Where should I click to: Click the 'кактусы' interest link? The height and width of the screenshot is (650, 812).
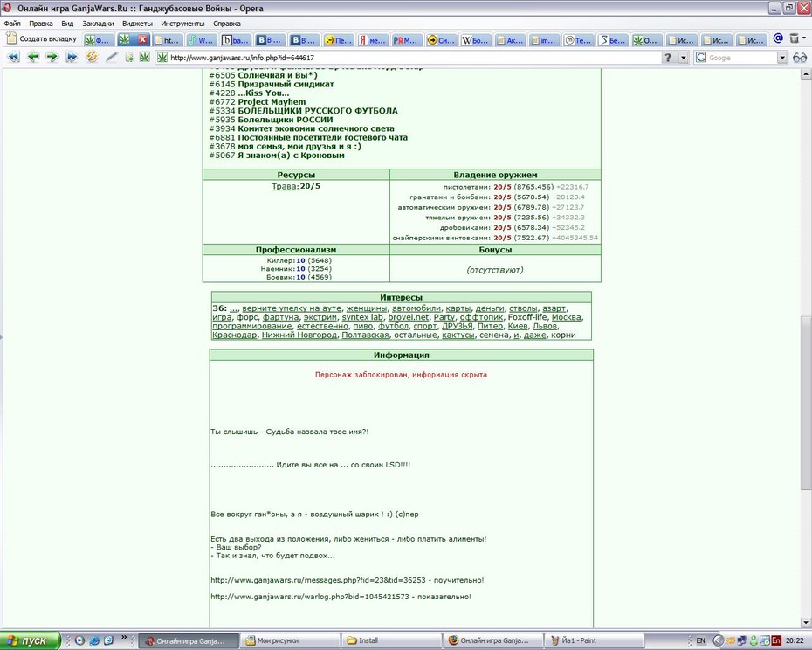458,335
